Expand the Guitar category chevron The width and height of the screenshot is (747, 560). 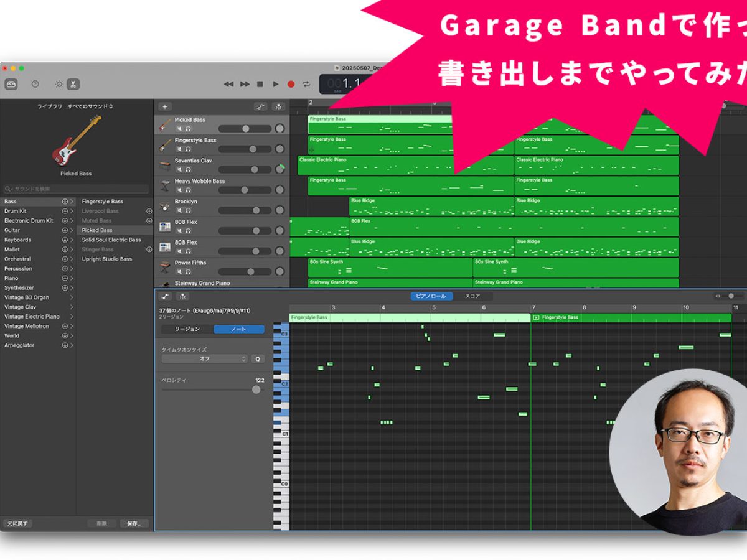pyautogui.click(x=72, y=230)
